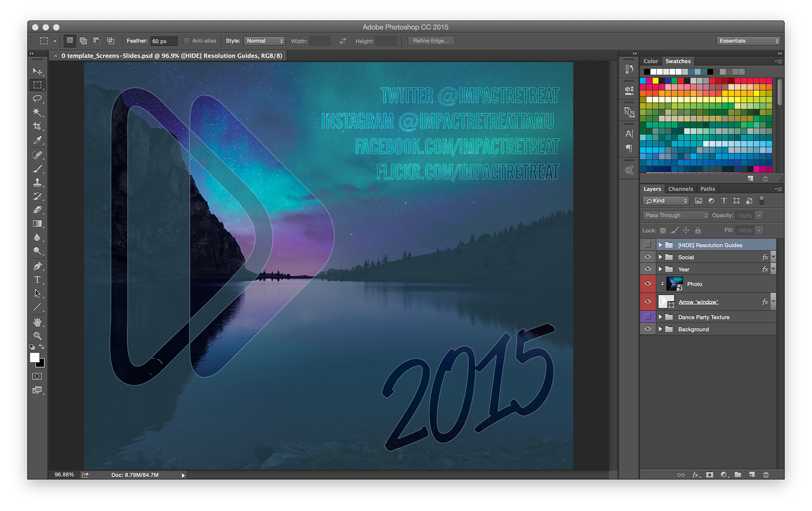Viewport: 812px width, 511px height.
Task: Click the delete layer trash icon
Action: coord(765,475)
